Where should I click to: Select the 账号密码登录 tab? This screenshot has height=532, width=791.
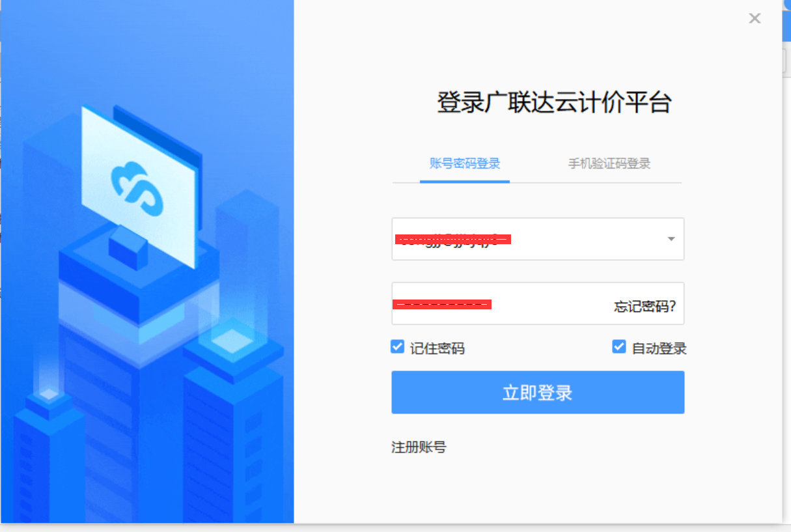[x=464, y=164]
